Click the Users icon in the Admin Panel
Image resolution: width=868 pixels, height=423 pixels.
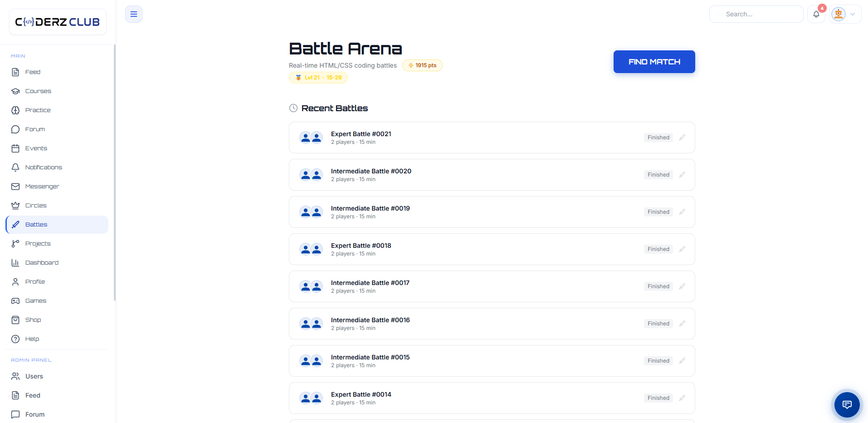coord(15,376)
